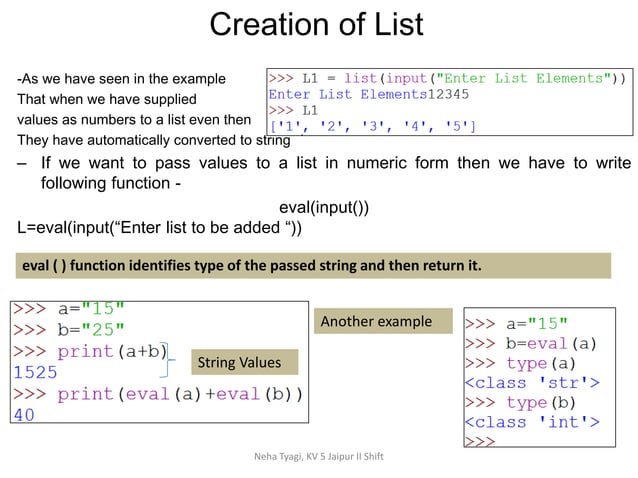This screenshot has width=638, height=478.
Task: Click code line b="25" in left box
Action: tap(68, 330)
